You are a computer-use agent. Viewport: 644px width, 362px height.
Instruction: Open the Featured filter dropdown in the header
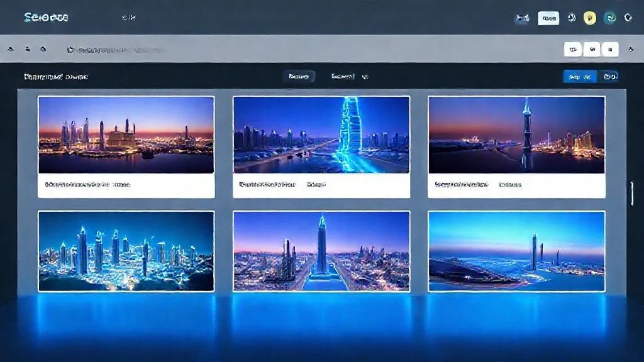299,75
